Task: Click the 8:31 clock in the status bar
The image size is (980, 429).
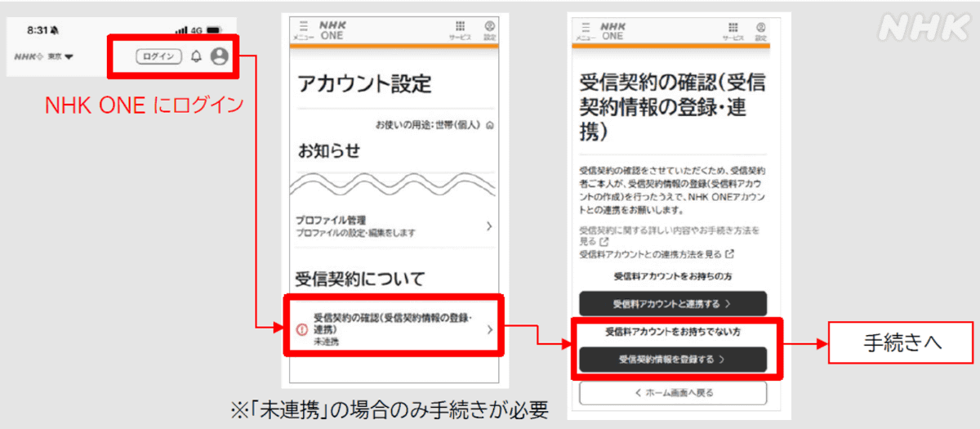Action: [38, 29]
